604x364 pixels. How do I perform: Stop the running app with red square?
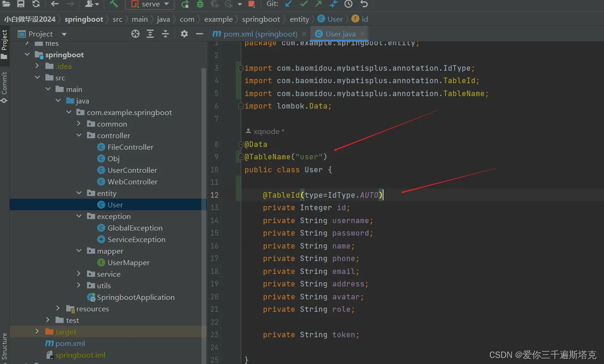[251, 4]
